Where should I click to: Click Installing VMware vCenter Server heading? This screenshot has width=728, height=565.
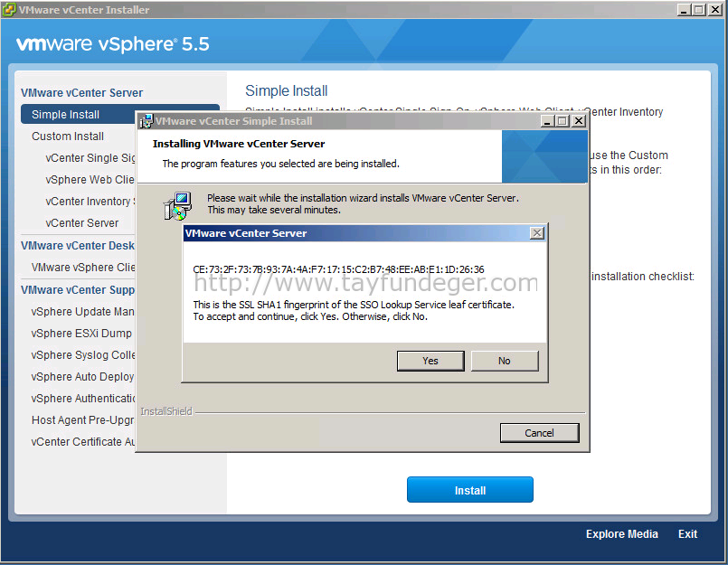click(x=239, y=144)
